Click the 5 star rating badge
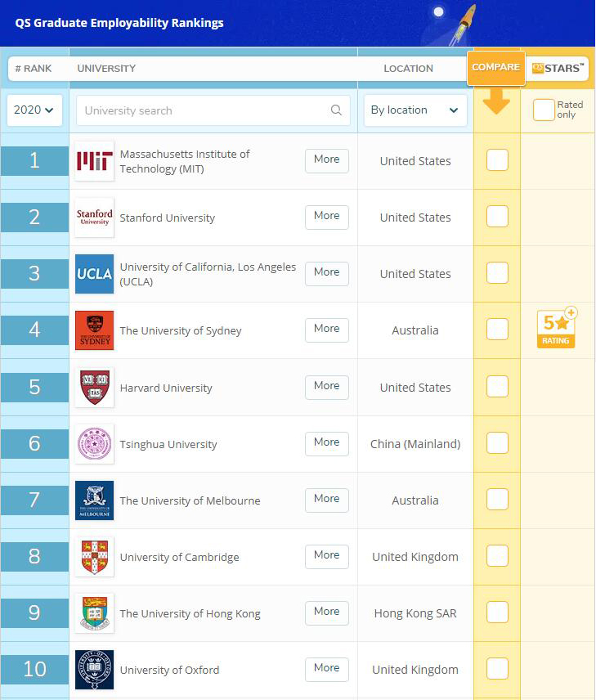The image size is (596, 700). pos(556,329)
